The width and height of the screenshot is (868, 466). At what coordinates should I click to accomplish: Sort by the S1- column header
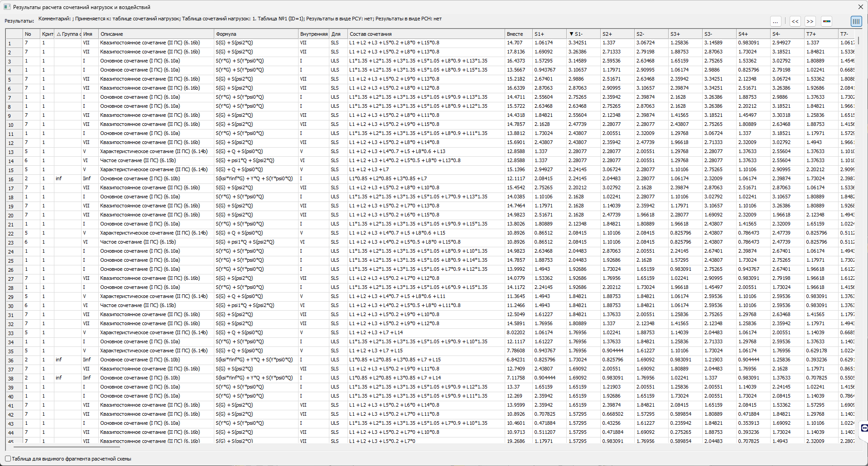tap(583, 34)
